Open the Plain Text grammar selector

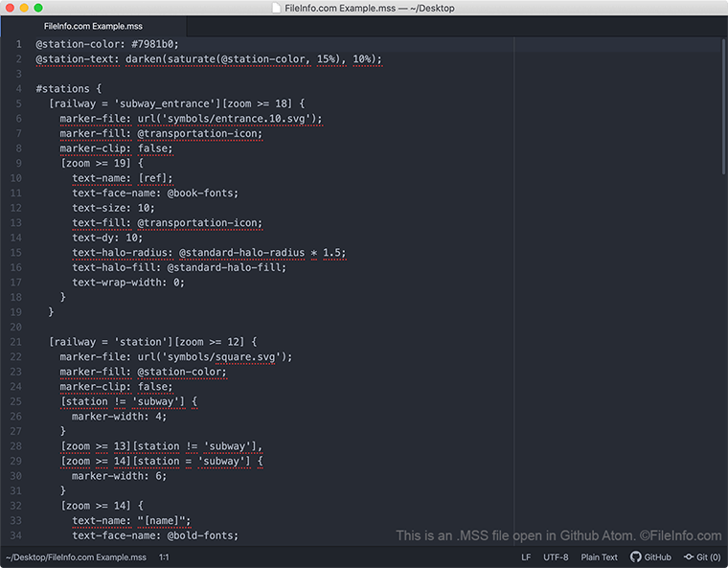click(x=599, y=557)
